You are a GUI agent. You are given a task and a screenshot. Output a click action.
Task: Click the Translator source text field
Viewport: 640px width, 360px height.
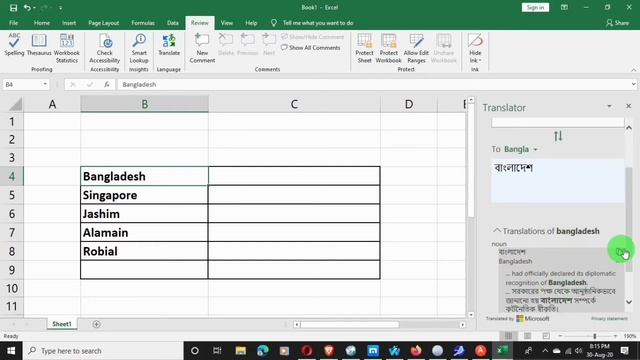(x=558, y=122)
